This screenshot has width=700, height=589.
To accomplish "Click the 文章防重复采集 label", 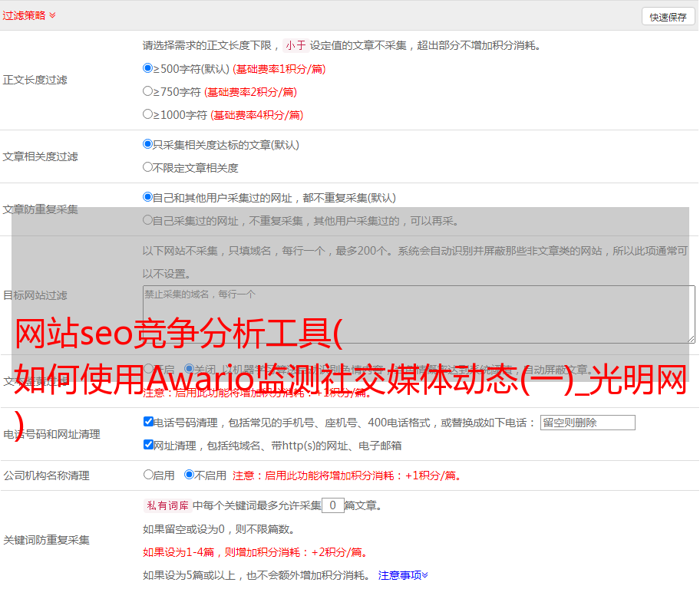I will (x=40, y=209).
